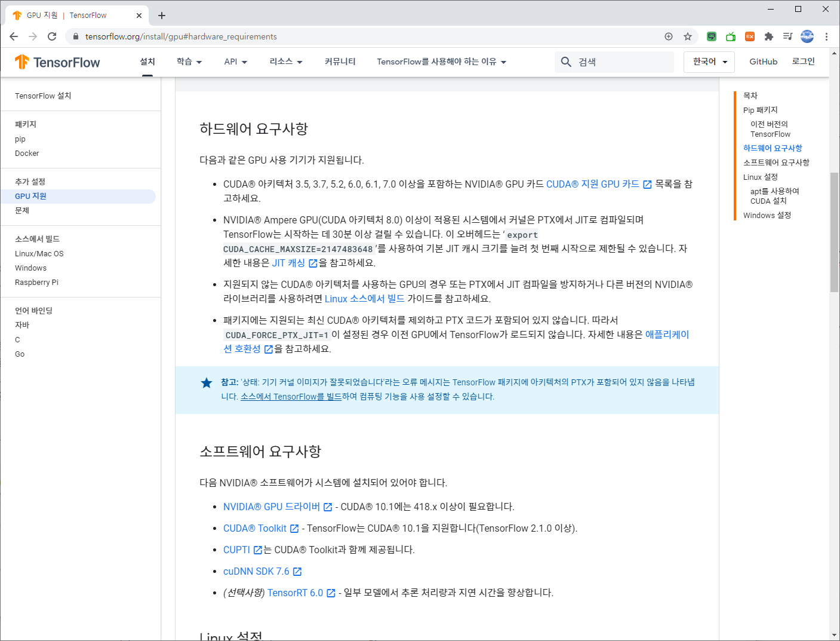Image resolution: width=840 pixels, height=641 pixels.
Task: Select Raspberry Pi in sidebar
Action: coord(36,283)
